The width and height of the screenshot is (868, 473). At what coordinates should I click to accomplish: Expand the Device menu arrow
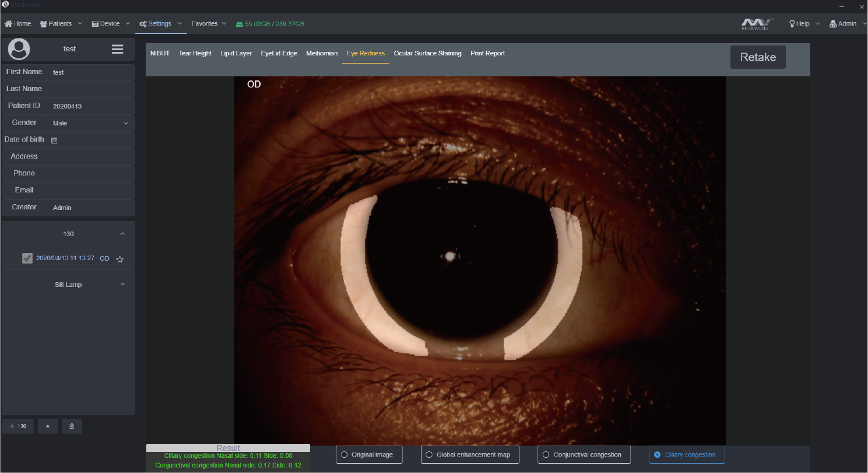tap(128, 24)
